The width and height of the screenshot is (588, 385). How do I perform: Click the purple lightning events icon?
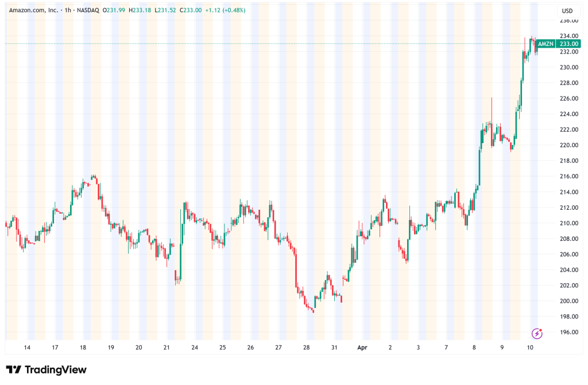pos(537,333)
